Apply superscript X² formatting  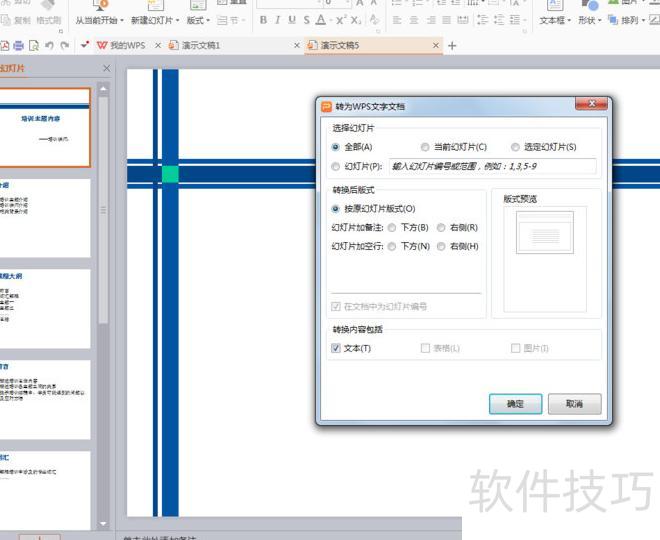click(x=341, y=20)
